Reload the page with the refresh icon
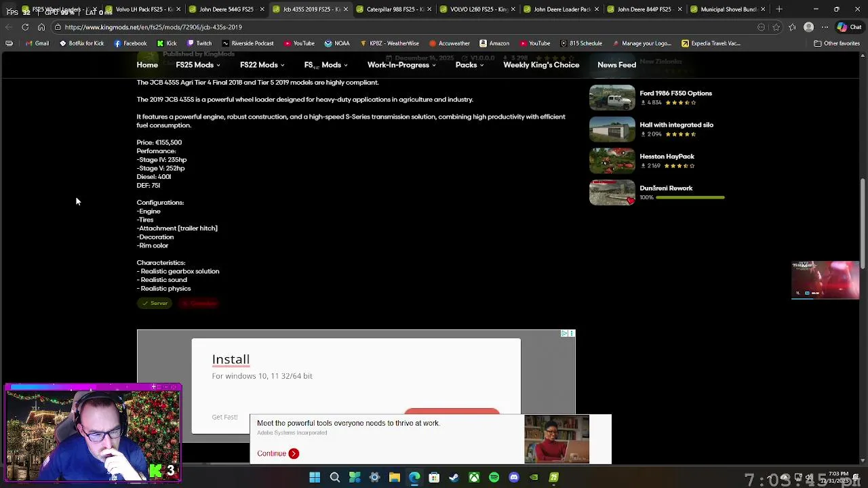This screenshot has width=868, height=488. click(25, 27)
